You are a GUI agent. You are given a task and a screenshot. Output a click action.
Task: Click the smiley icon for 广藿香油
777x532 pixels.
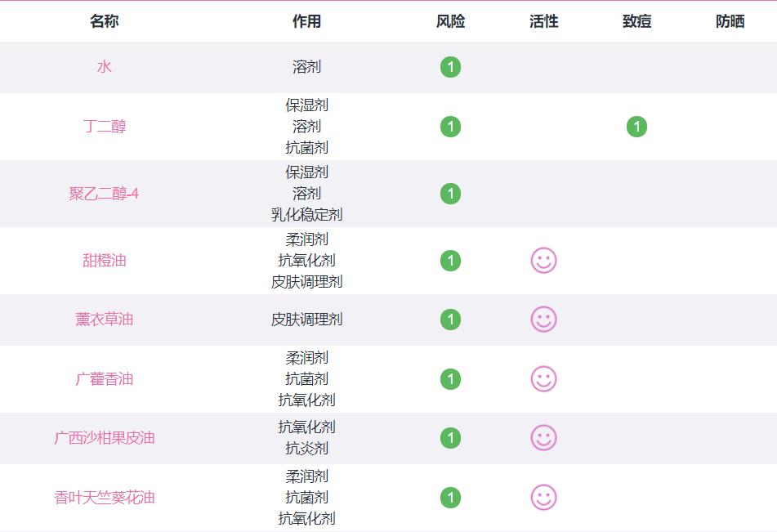(543, 379)
